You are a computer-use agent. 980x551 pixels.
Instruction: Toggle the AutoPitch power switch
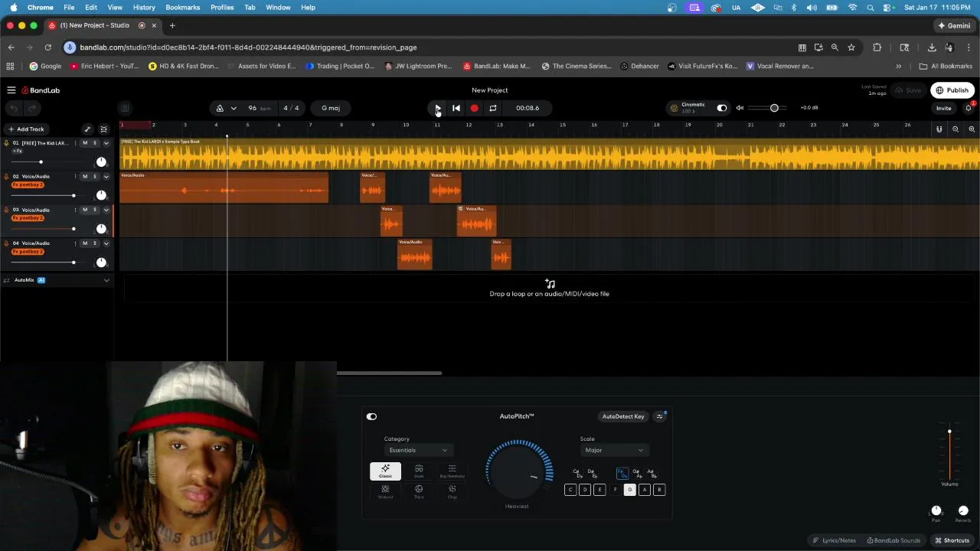371,416
